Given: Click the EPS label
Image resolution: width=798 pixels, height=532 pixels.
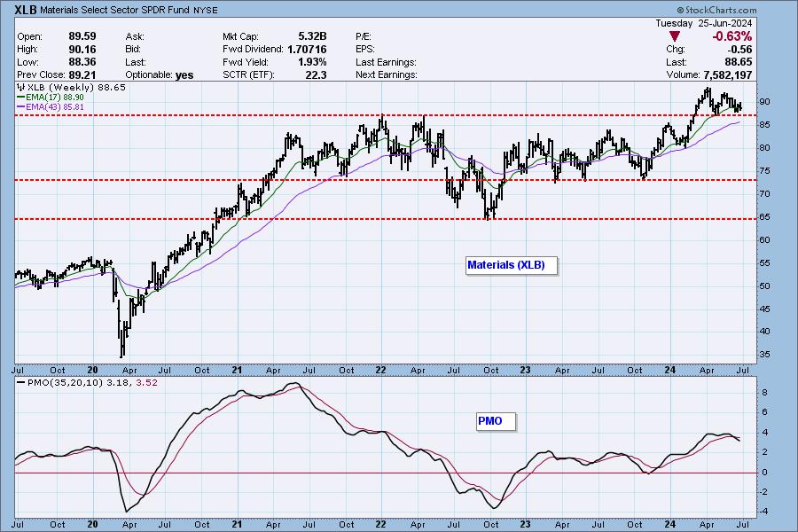Looking at the screenshot, I should point(365,50).
